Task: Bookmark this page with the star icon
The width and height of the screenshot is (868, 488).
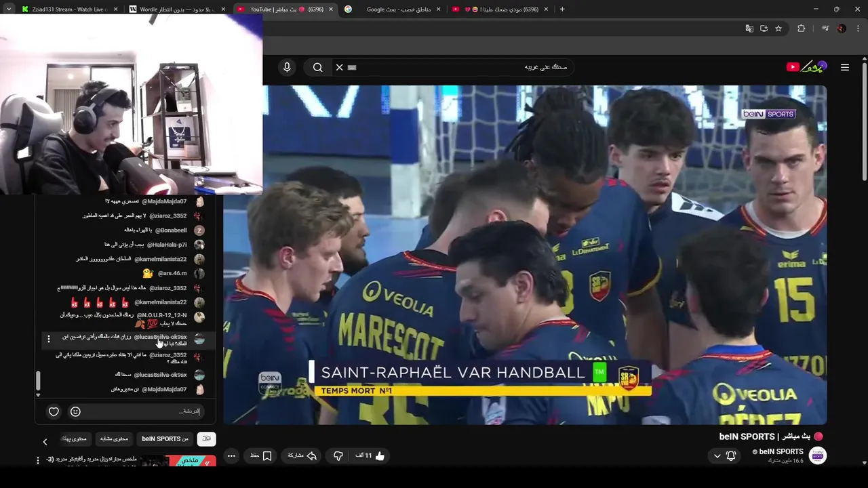Action: pos(778,28)
